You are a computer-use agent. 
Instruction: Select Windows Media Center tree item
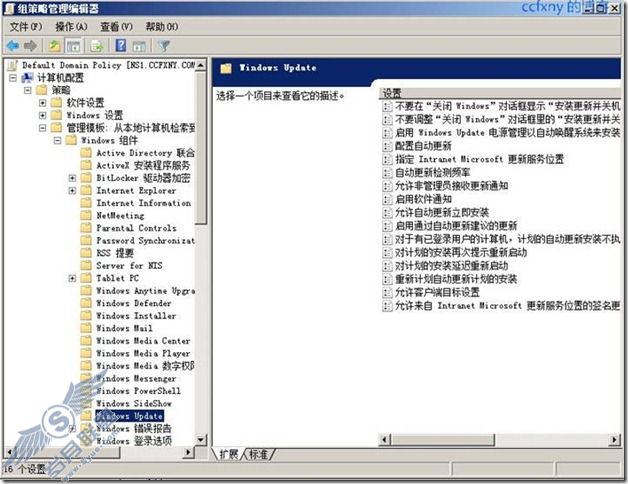(143, 341)
